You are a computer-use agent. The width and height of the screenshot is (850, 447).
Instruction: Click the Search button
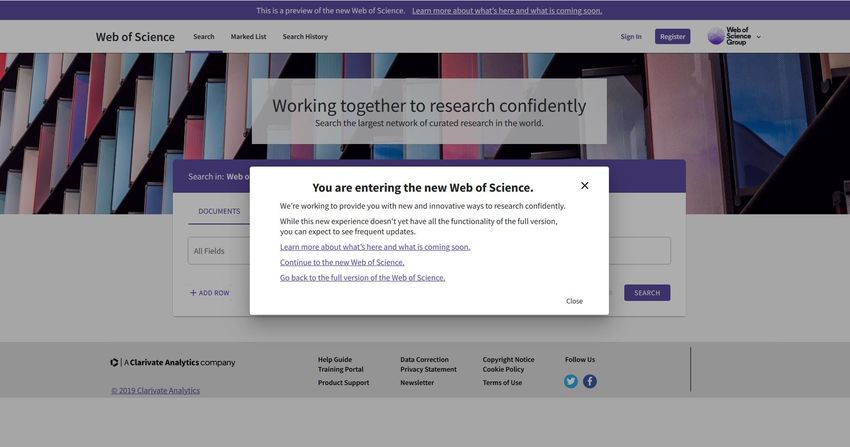pos(647,293)
